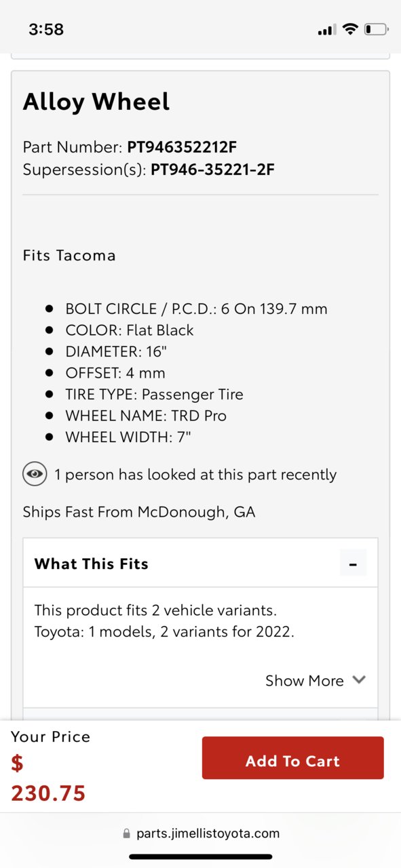The width and height of the screenshot is (401, 868).
Task: Tap the Wi-Fi status icon
Action: coord(350,29)
